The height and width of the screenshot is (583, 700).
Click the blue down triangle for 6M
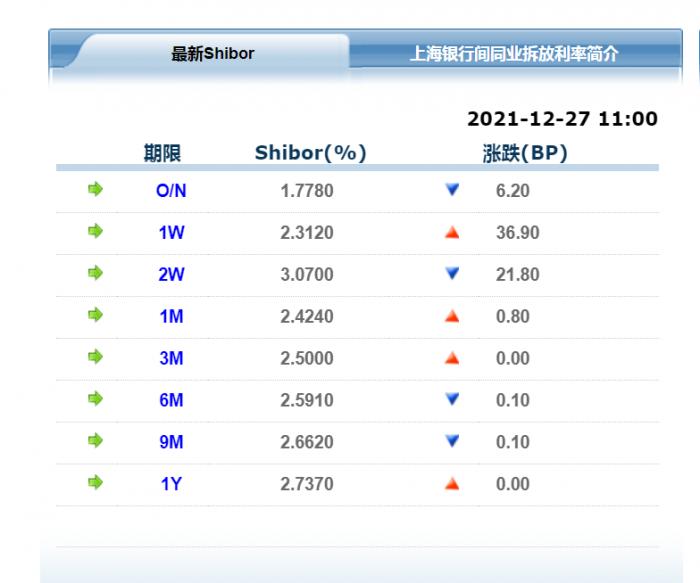[452, 399]
